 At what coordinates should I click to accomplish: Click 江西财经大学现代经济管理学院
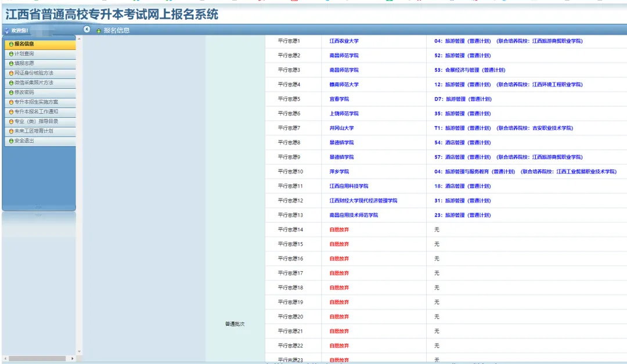pos(363,201)
